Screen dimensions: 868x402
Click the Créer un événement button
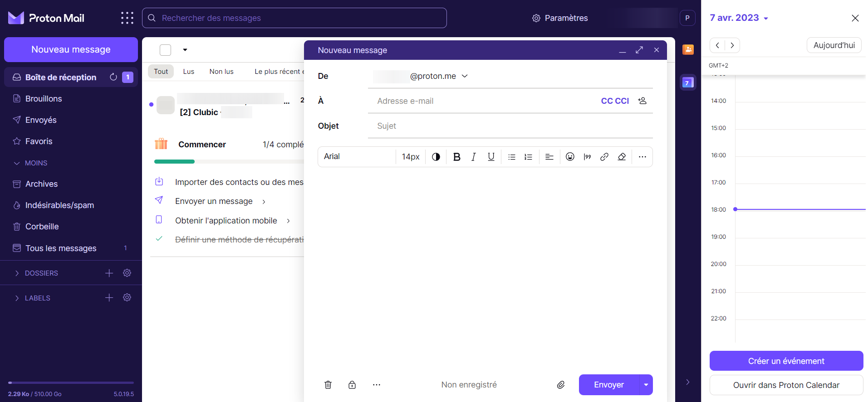click(x=786, y=361)
